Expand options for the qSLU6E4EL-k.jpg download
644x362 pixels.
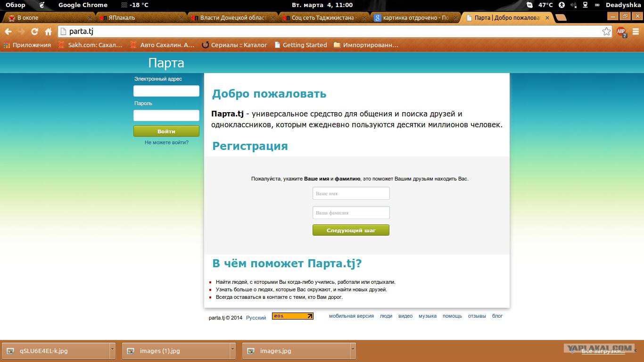(112, 351)
